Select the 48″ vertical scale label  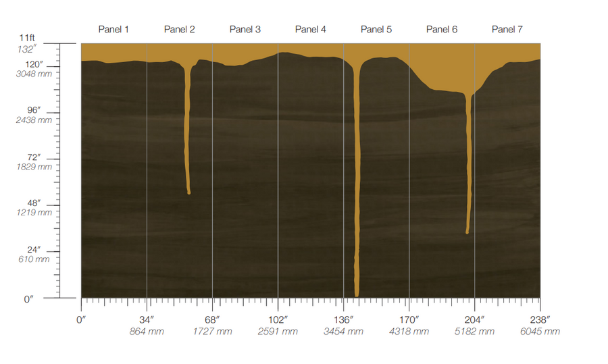[x=34, y=203]
